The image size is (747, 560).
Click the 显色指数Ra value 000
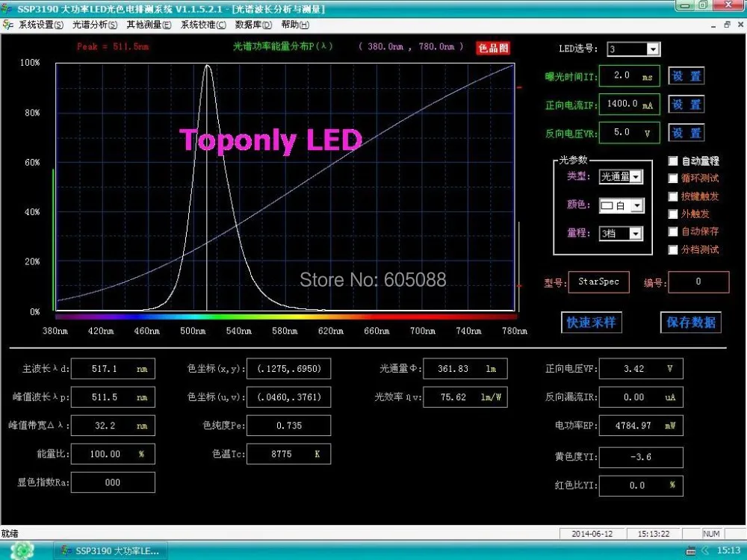pyautogui.click(x=113, y=482)
